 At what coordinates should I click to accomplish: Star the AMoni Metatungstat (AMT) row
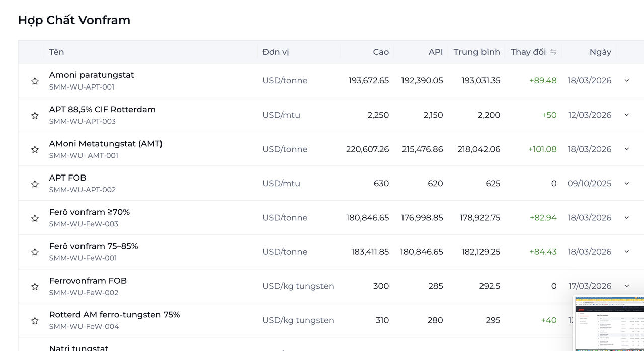[x=35, y=149]
